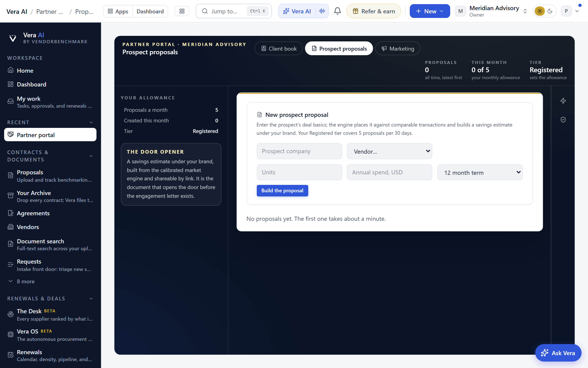Click Build the proposal button
This screenshot has width=588, height=368.
282,191
